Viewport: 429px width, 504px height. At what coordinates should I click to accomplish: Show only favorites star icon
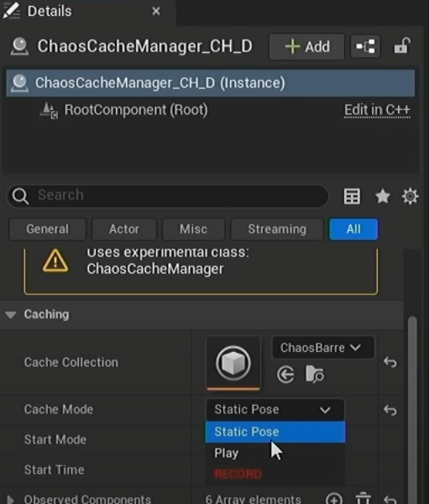point(382,196)
